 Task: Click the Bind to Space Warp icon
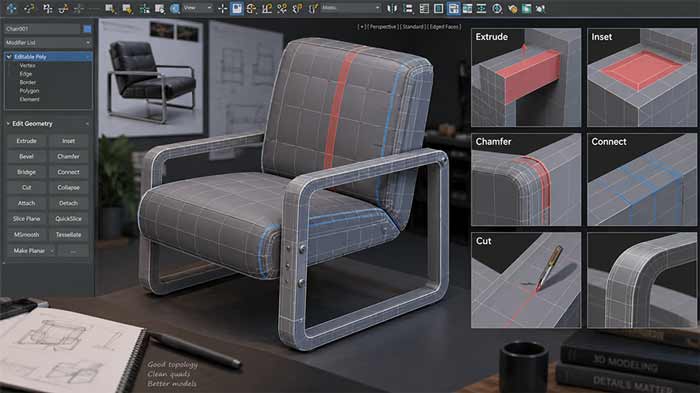(63, 8)
